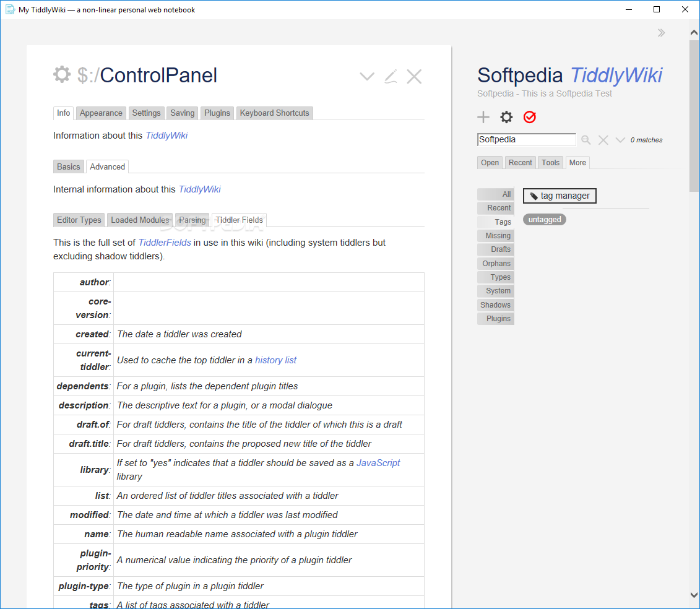Click the vertical scrollbar thumb

(x=694, y=116)
